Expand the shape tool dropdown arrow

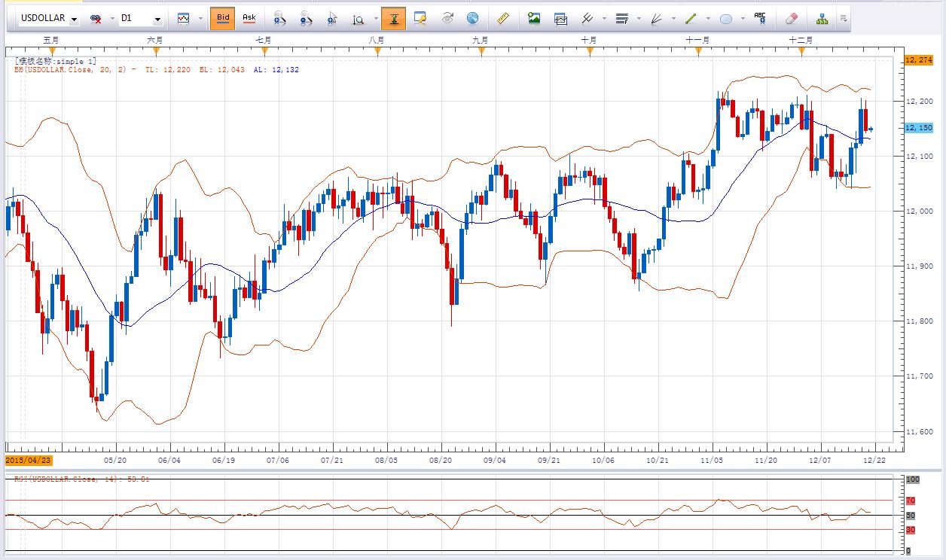tap(743, 19)
